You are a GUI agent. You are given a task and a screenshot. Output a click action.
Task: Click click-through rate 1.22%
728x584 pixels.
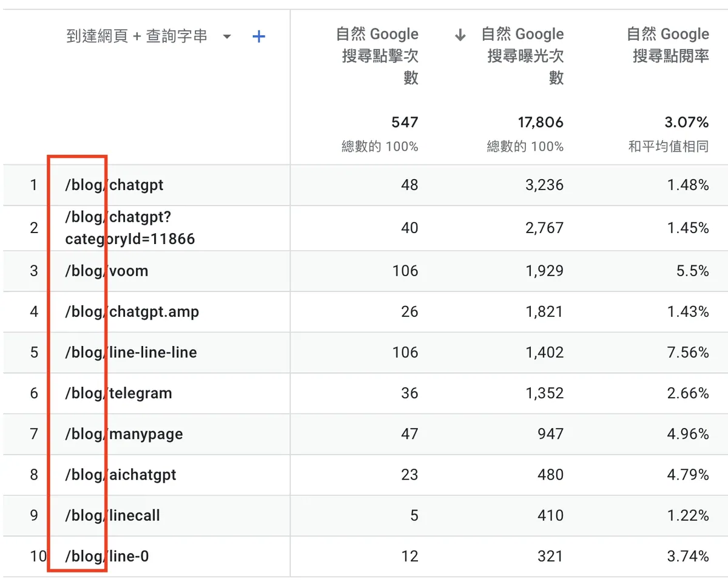tap(688, 515)
